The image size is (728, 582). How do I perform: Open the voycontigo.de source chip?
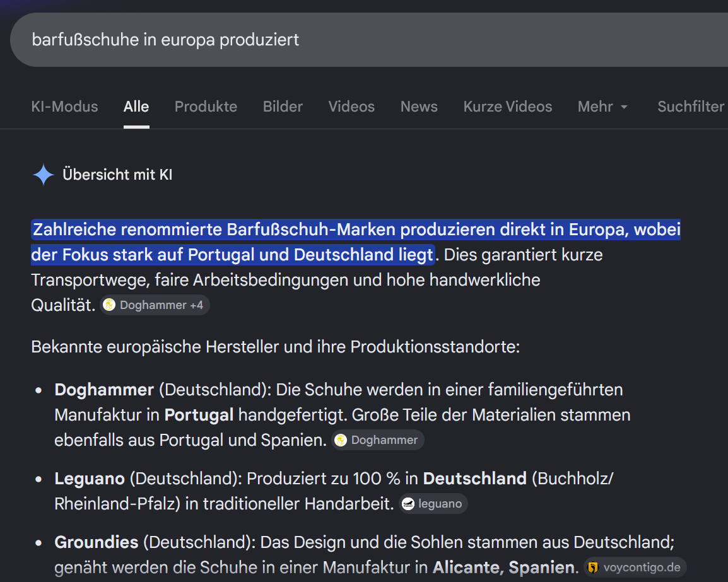pos(635,567)
